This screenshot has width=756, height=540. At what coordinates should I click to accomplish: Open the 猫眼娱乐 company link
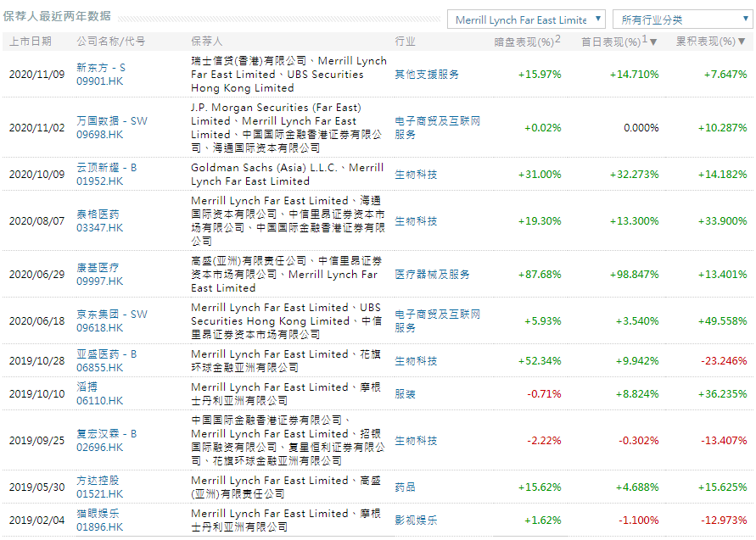tap(98, 514)
